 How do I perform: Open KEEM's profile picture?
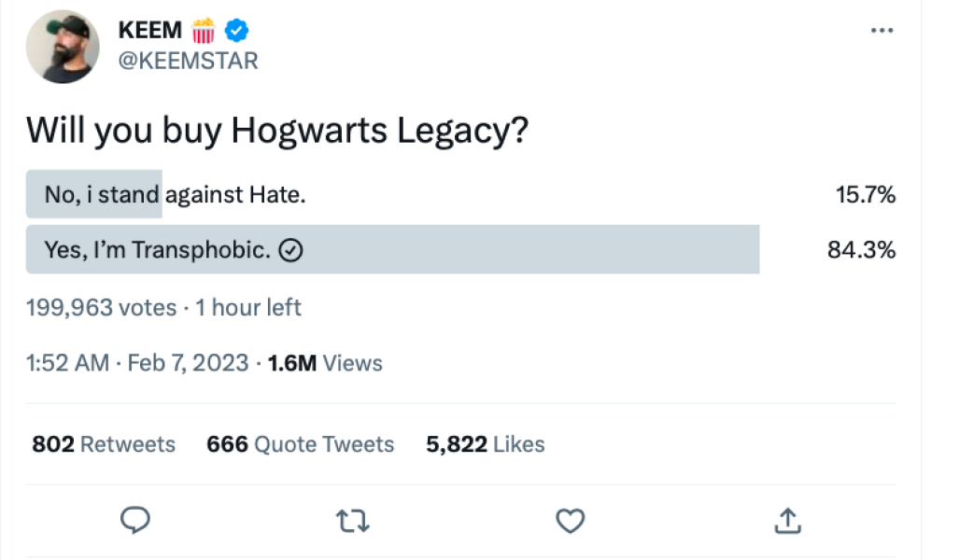click(x=62, y=46)
